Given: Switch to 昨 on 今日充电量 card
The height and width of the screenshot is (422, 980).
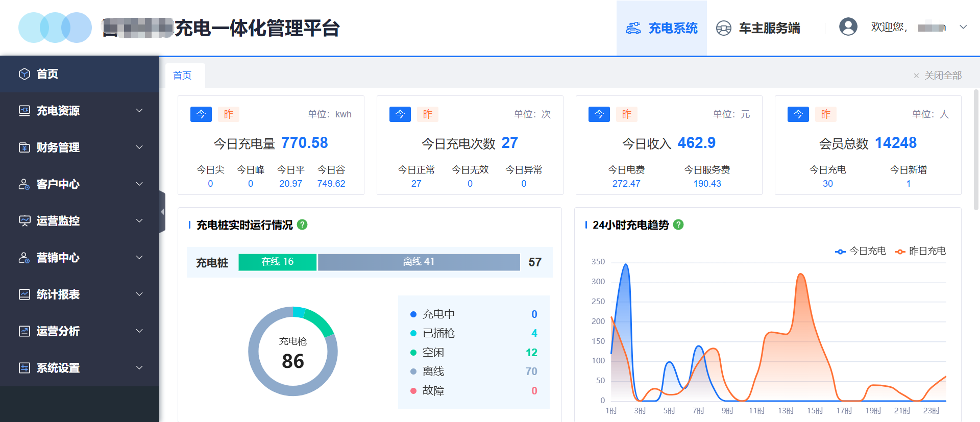Looking at the screenshot, I should tap(229, 114).
